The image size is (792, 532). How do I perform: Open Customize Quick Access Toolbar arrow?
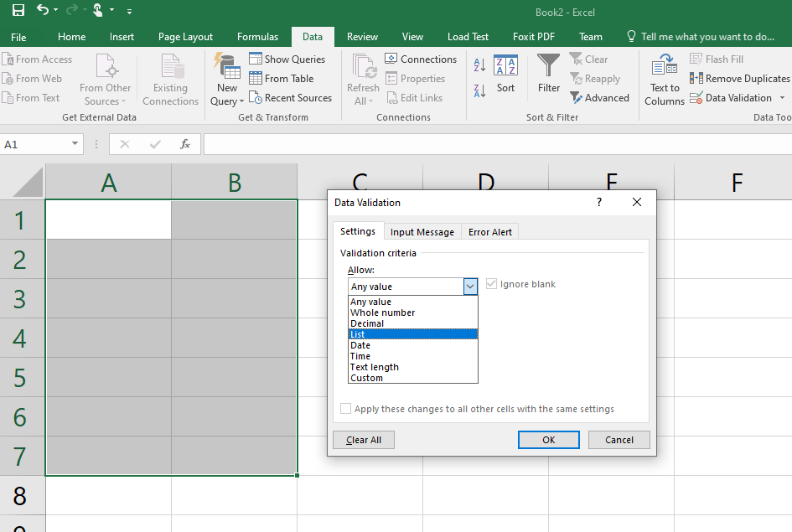129,11
